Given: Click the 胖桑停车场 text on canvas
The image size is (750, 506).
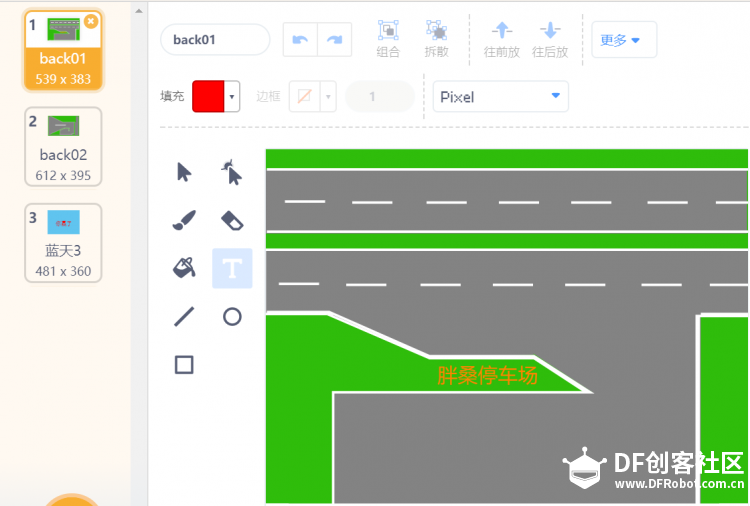Looking at the screenshot, I should click(487, 375).
